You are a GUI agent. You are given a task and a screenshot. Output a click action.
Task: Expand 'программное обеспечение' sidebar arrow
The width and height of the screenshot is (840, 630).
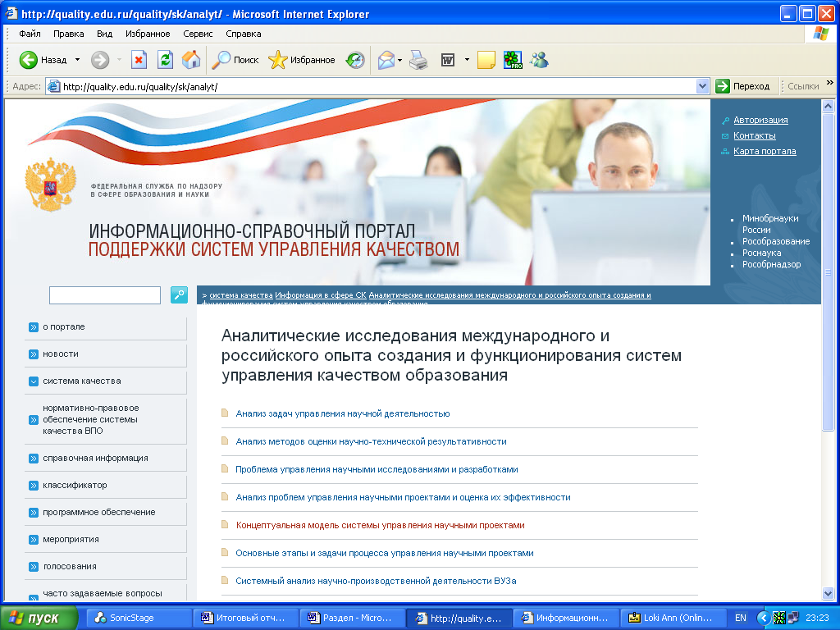pyautogui.click(x=34, y=513)
